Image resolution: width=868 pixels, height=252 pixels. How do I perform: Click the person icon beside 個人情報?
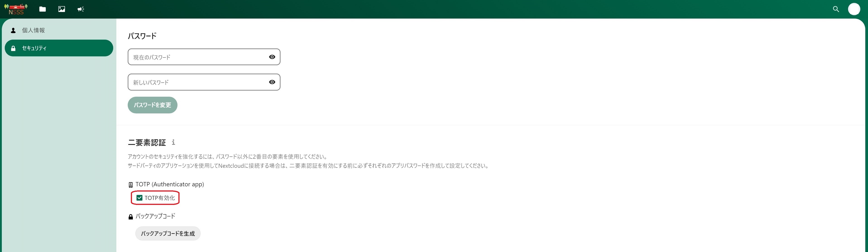click(x=13, y=30)
